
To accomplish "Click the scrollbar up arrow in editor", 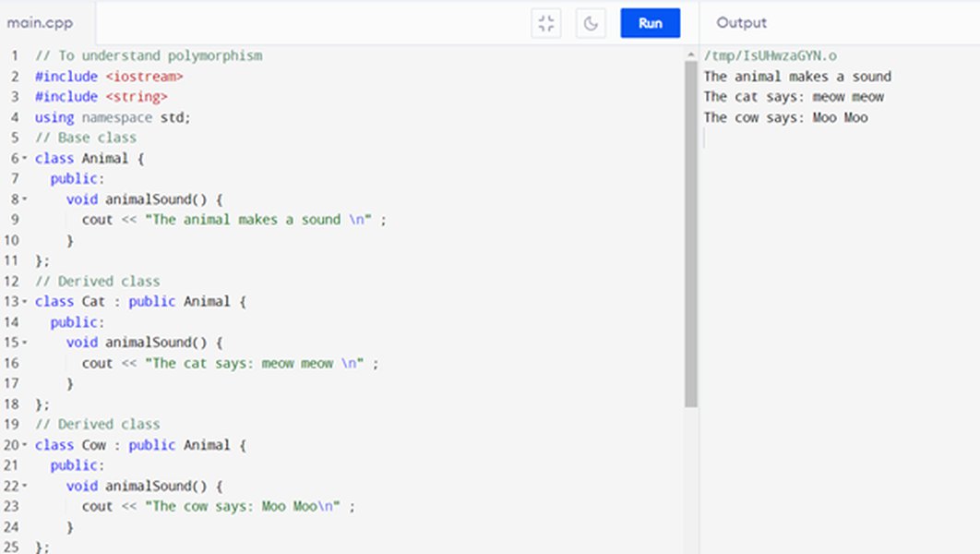I will tap(690, 55).
